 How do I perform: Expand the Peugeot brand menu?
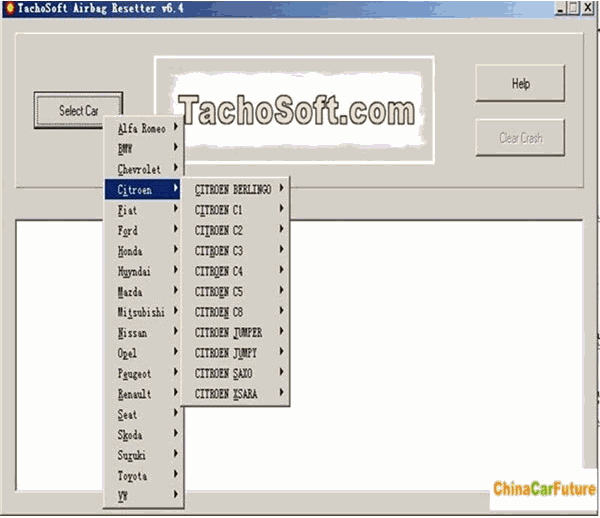(144, 373)
